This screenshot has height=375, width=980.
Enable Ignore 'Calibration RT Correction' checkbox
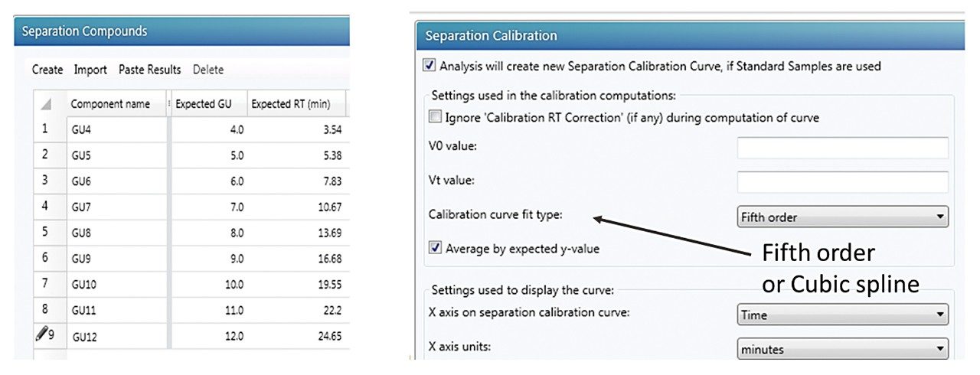tap(435, 117)
